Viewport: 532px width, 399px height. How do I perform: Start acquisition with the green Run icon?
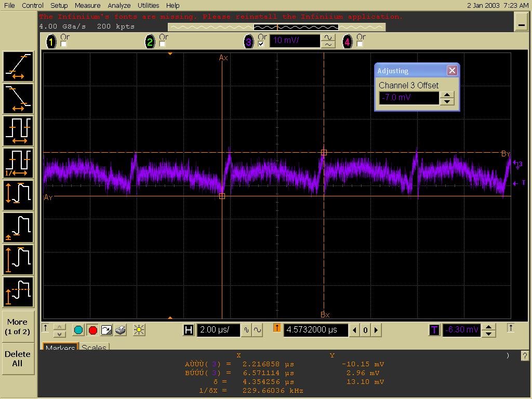tap(78, 329)
